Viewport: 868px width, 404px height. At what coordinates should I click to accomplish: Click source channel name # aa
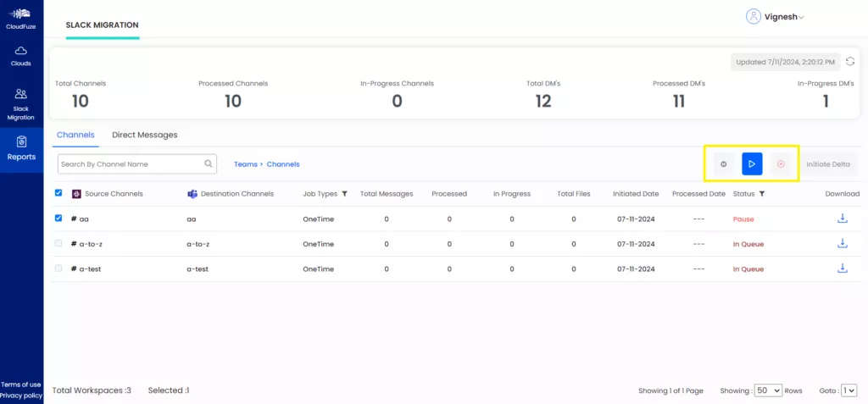click(80, 219)
